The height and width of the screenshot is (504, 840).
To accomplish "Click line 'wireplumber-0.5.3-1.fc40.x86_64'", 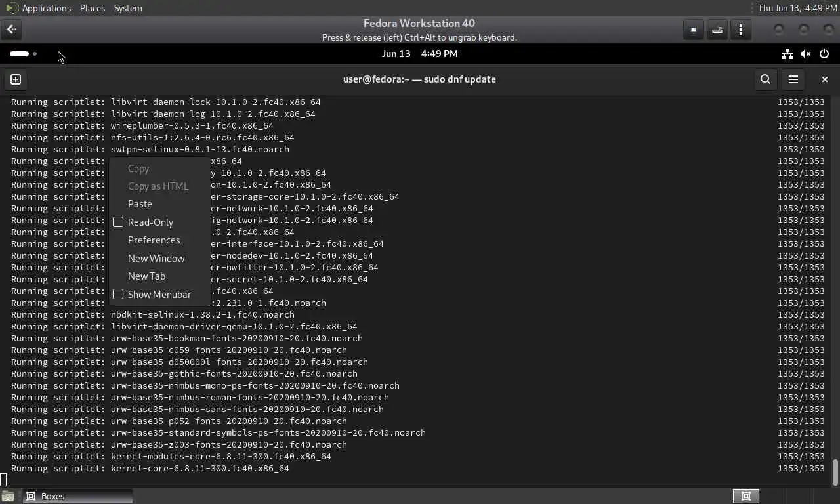I will [x=192, y=126].
